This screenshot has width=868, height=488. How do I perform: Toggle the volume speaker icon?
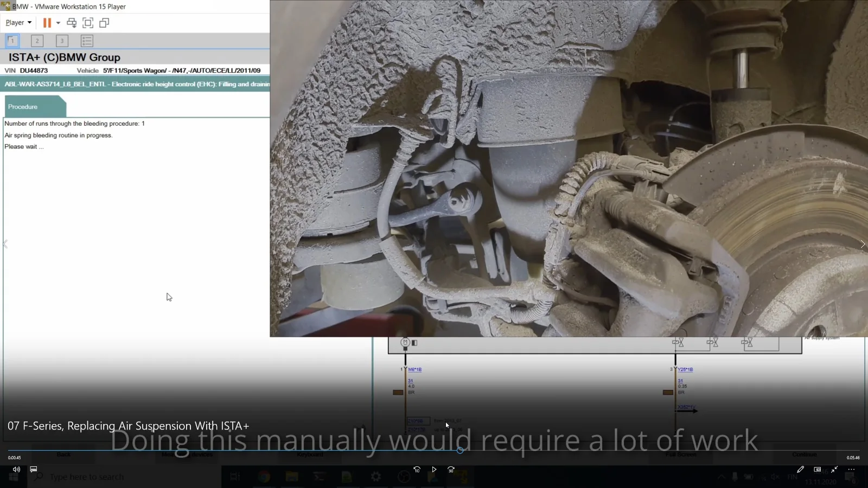coord(16,469)
